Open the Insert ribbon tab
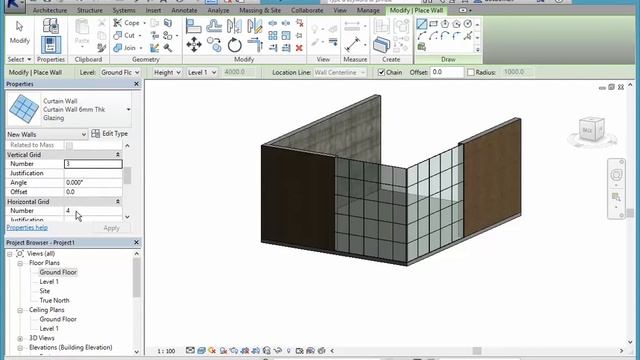This screenshot has width=640, height=360. click(153, 10)
